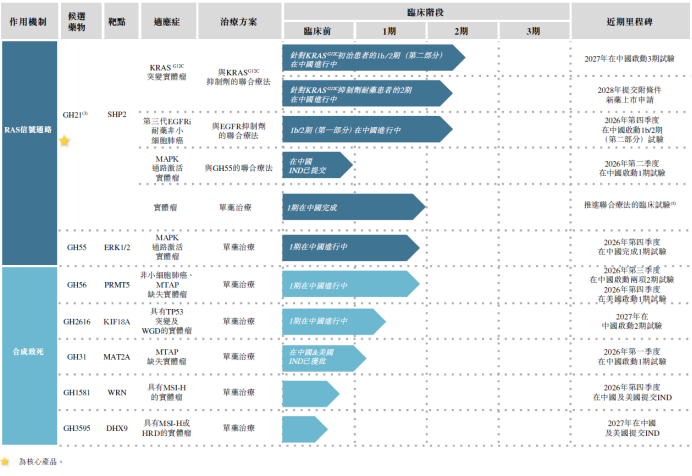The height and width of the screenshot is (476, 692).
Task: Click the GH2616 drug candidate name
Action: click(x=76, y=322)
